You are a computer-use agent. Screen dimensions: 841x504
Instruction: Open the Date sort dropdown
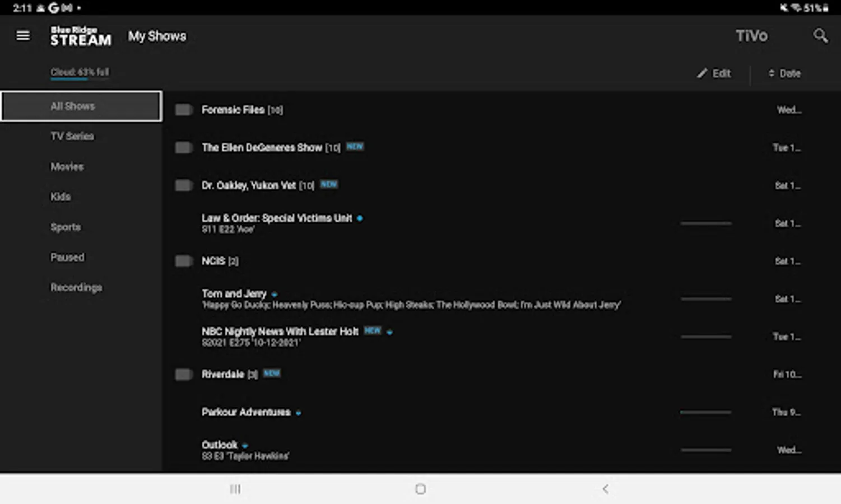point(784,73)
